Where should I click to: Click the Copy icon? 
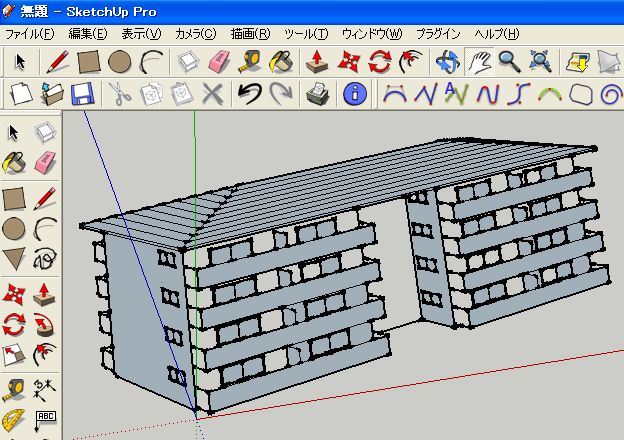pyautogui.click(x=151, y=94)
